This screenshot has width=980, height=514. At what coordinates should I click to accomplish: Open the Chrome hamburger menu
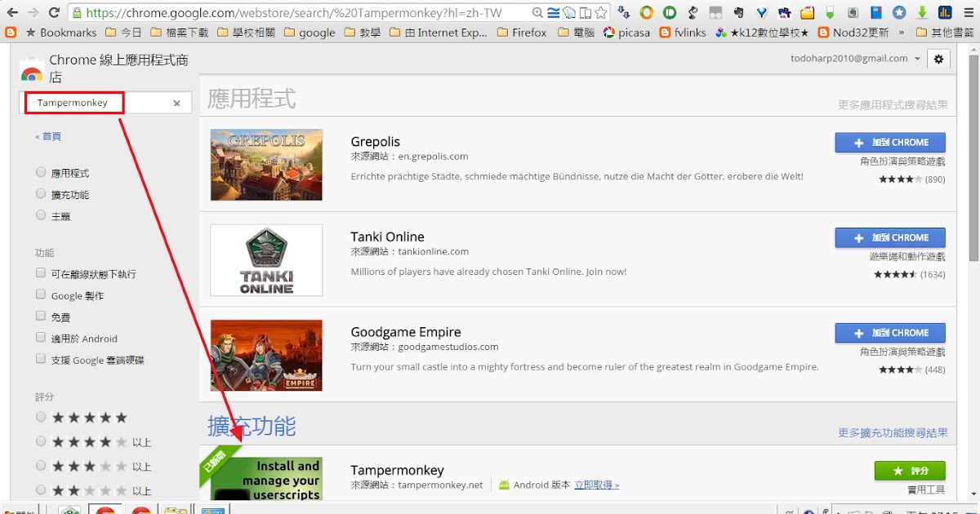tap(968, 13)
